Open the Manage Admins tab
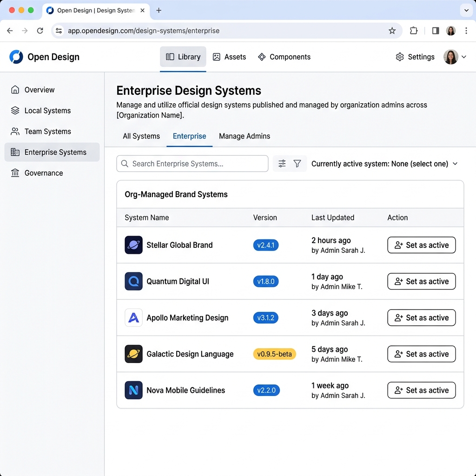Screen dimensions: 476x476 tap(245, 136)
